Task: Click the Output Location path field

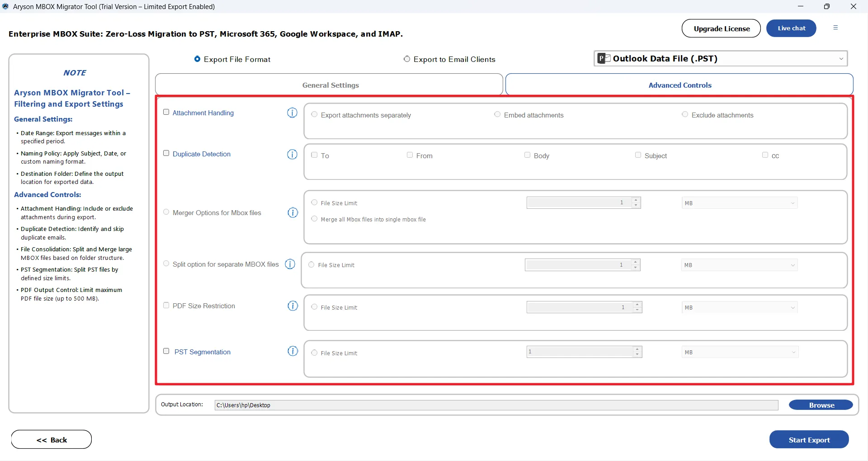Action: coord(496,405)
